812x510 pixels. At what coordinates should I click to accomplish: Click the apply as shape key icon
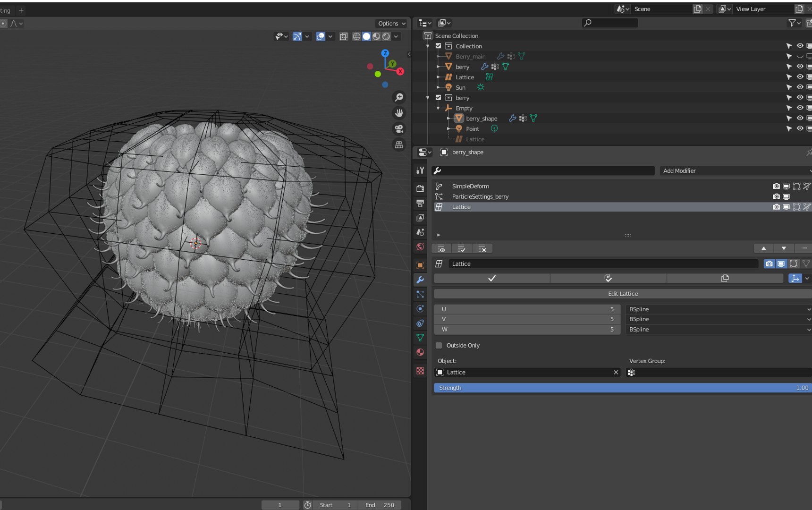[608, 278]
